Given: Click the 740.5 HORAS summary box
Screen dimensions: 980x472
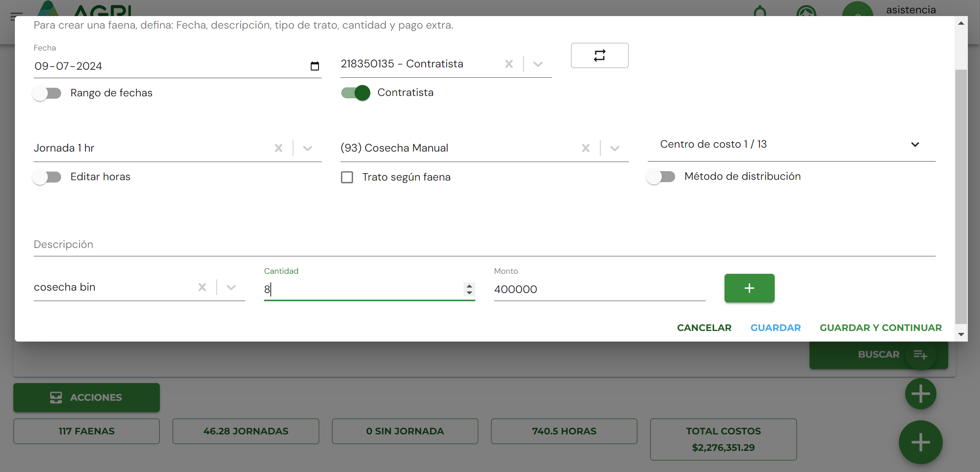Looking at the screenshot, I should (x=564, y=431).
